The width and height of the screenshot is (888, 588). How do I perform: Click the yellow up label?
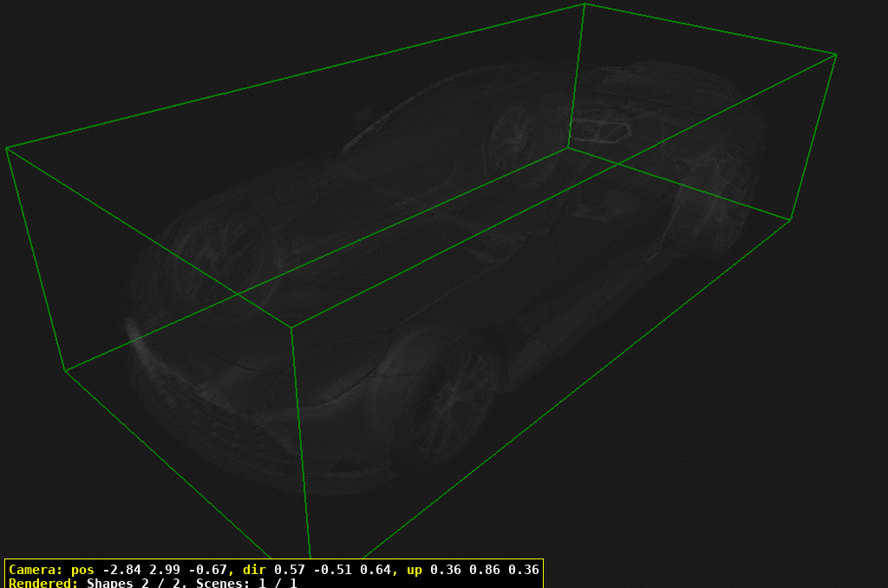415,570
